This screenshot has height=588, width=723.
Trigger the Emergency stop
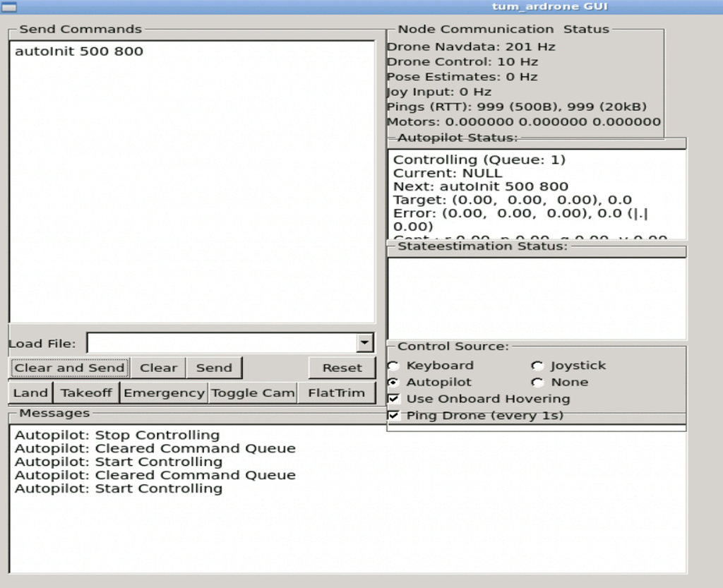(x=163, y=392)
